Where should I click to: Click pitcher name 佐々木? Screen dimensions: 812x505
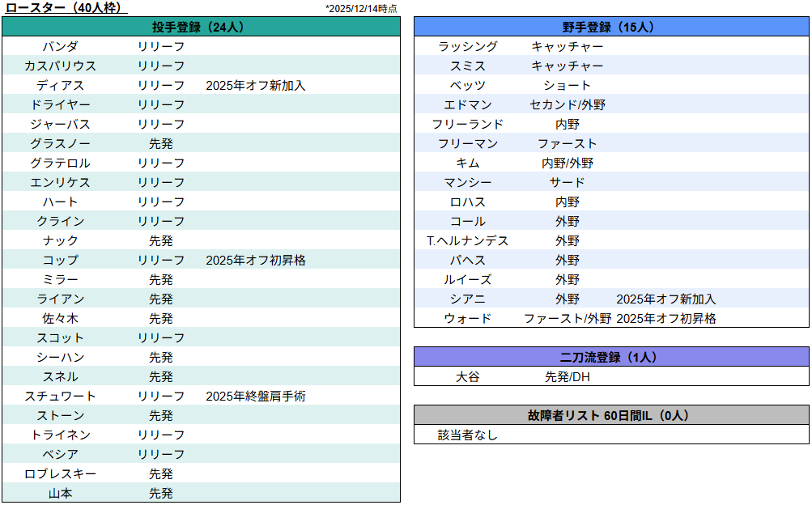pyautogui.click(x=61, y=318)
